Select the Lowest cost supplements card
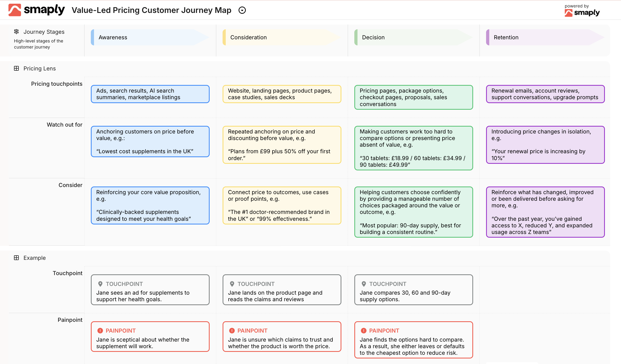Screen dimensions: 621x364 tap(150, 141)
